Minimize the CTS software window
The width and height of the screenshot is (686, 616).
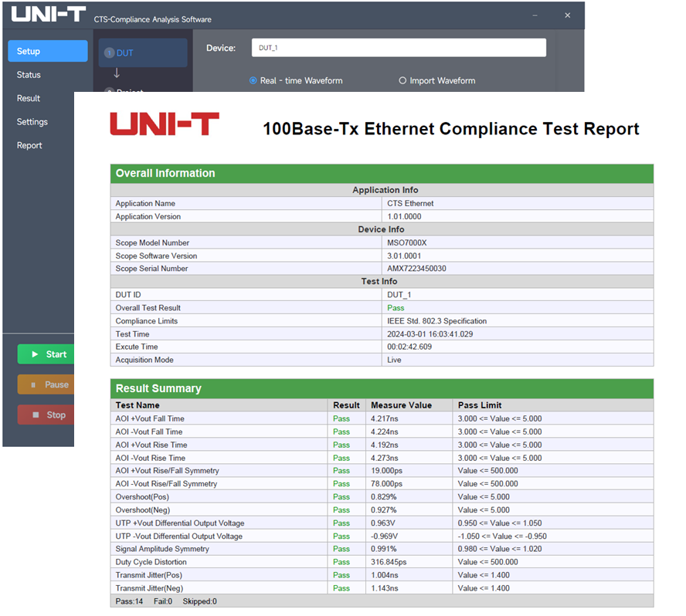click(535, 15)
